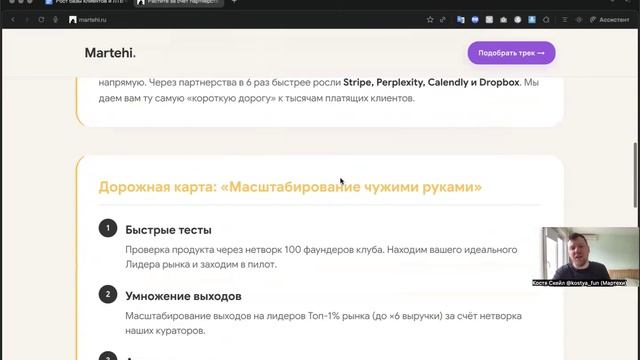Click the favicon beside martehi.ru

(73, 20)
